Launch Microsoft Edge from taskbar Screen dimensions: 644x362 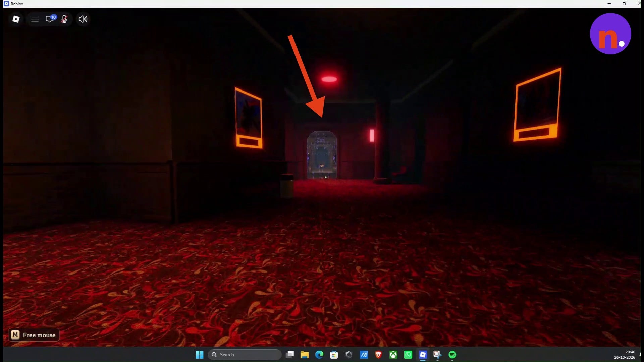tap(319, 355)
